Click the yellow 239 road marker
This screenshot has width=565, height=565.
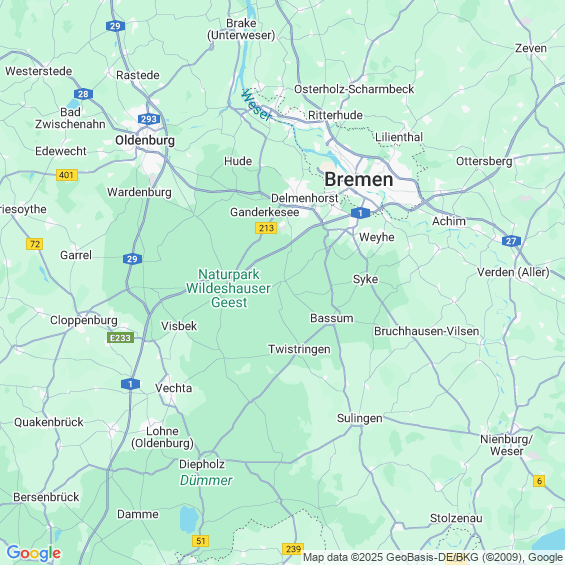click(293, 549)
